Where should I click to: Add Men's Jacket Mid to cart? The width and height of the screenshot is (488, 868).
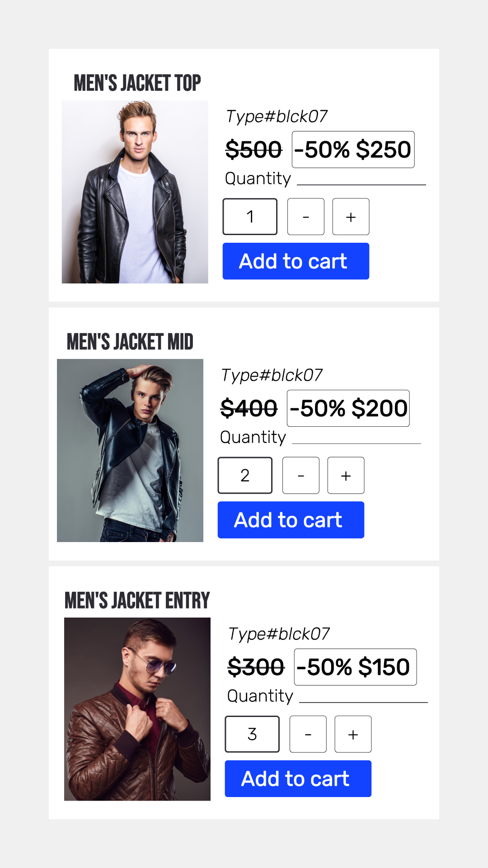coord(291,520)
